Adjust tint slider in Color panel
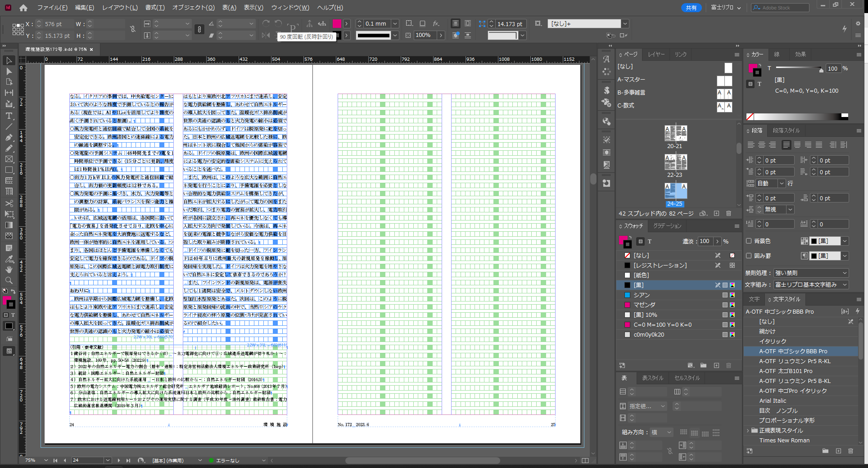868x468 pixels. click(x=821, y=70)
